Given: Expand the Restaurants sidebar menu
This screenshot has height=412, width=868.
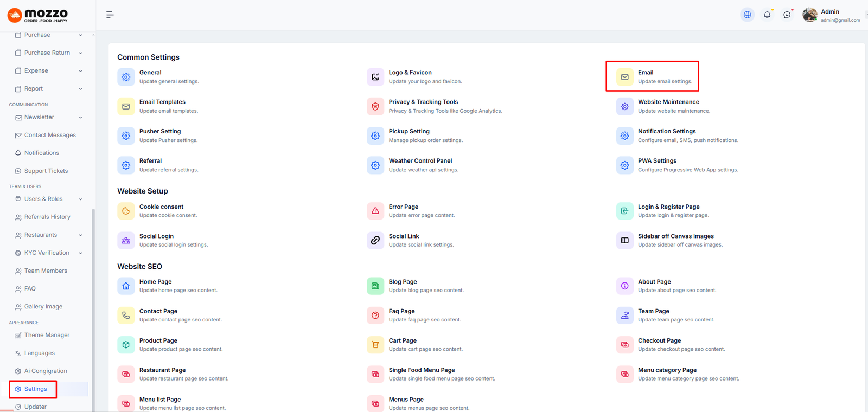Looking at the screenshot, I should coord(49,235).
